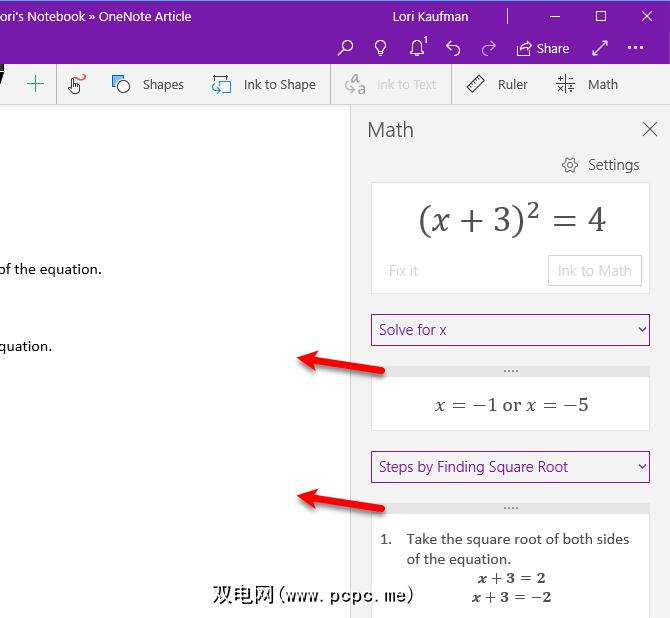Click the equation (x+3)²=4 display
The width and height of the screenshot is (670, 618).
[x=512, y=220]
